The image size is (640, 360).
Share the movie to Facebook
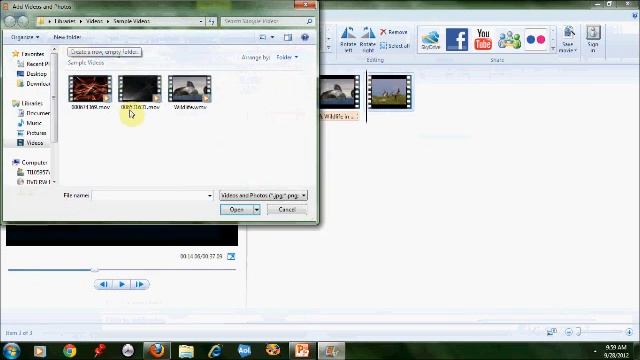(457, 40)
